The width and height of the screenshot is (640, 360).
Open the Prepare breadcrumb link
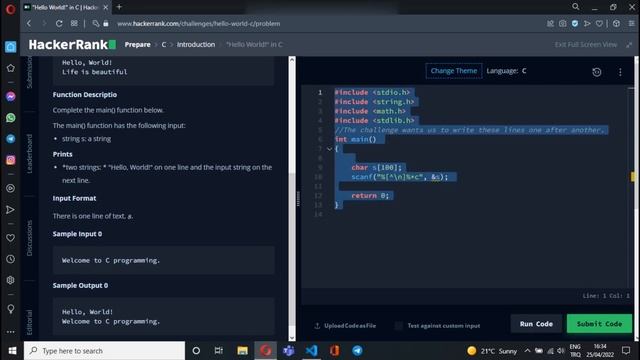(138, 44)
